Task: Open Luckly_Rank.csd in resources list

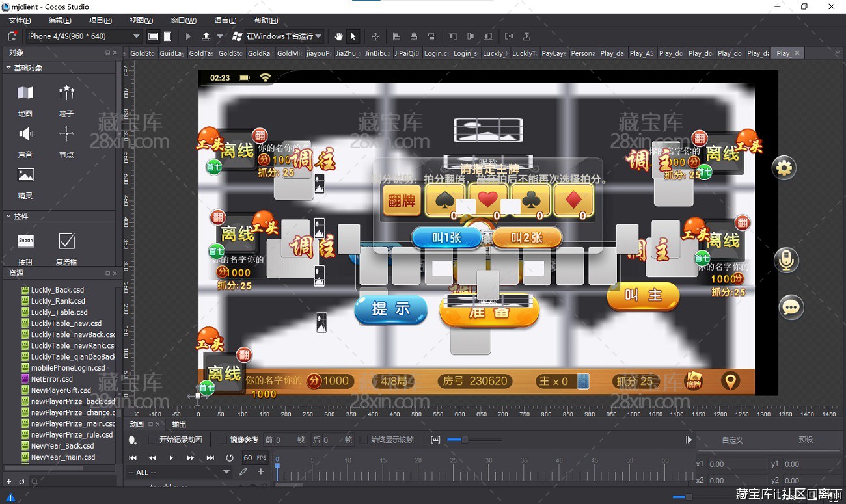Action: tap(58, 301)
